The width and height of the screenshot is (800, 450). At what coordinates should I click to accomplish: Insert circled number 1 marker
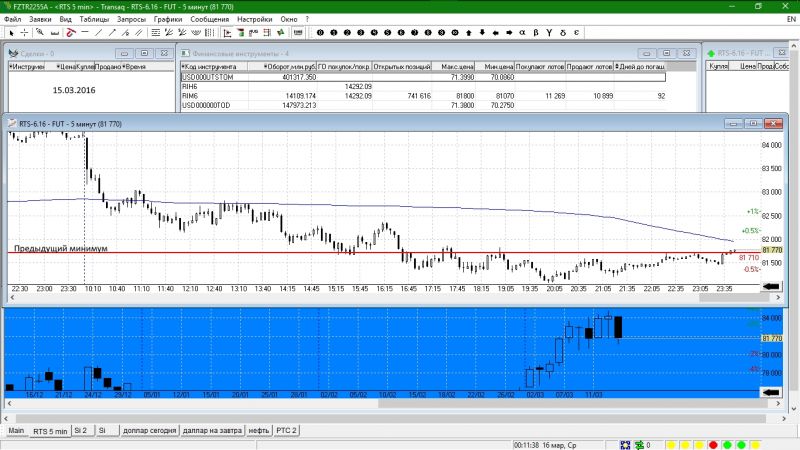tap(334, 33)
